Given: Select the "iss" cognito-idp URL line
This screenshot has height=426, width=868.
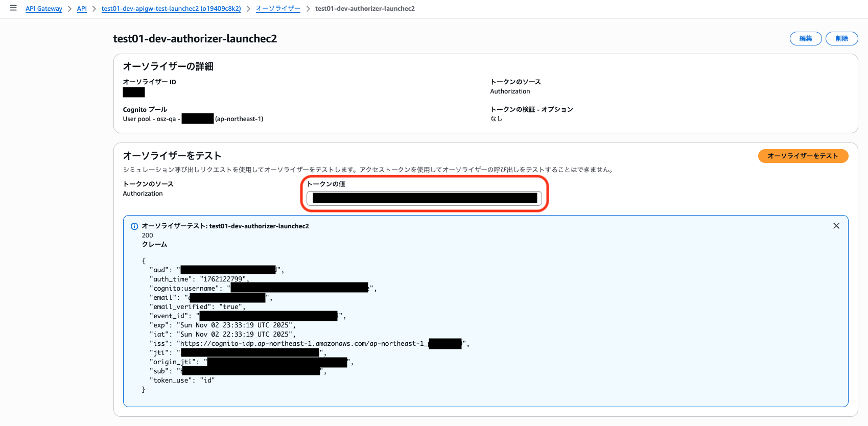Looking at the screenshot, I should coord(310,344).
